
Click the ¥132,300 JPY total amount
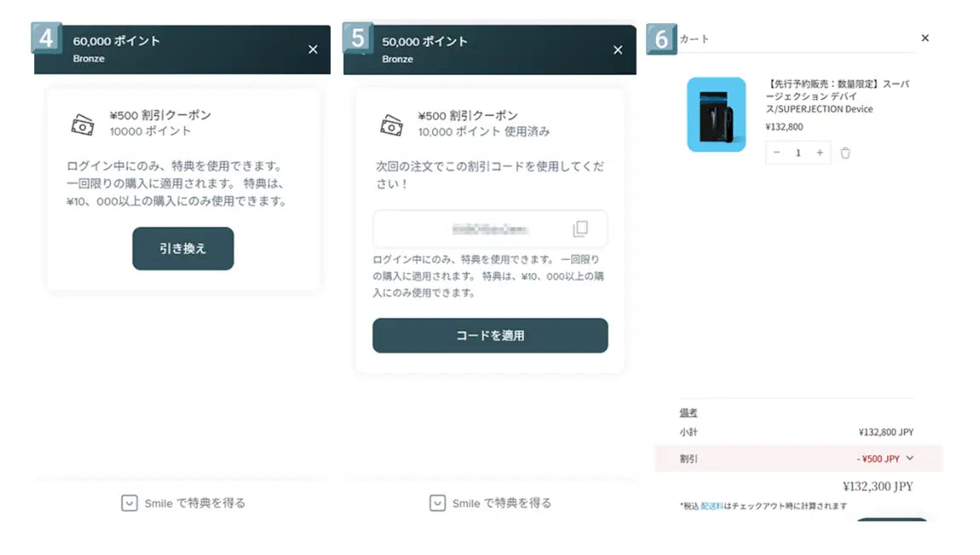[x=878, y=486]
